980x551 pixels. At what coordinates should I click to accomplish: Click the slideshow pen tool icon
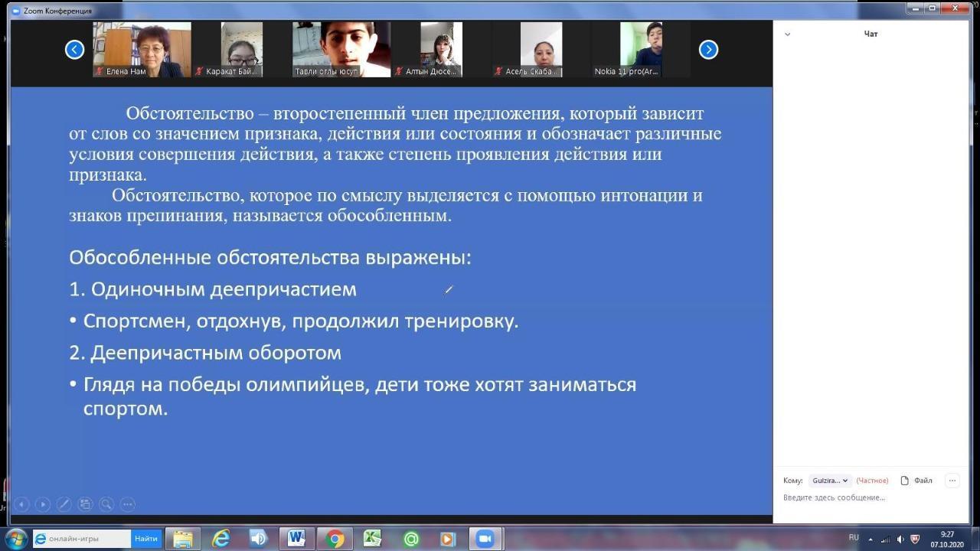click(64, 504)
